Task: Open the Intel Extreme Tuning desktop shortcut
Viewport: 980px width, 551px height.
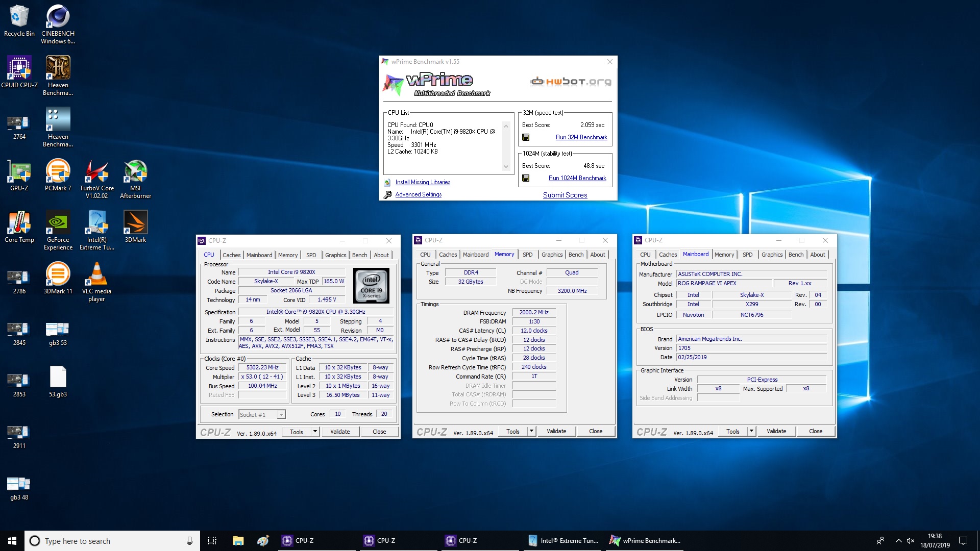Action: click(96, 230)
